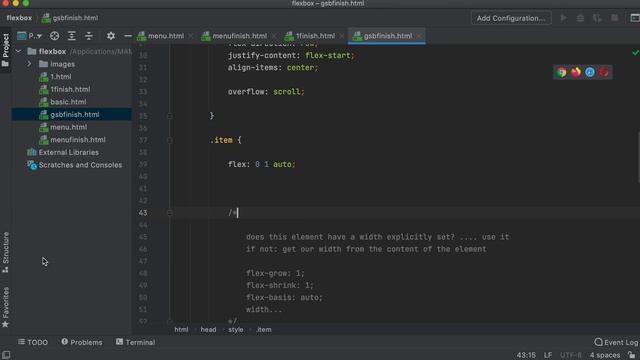Click flexbox breadcrumb in navigation bar
640x360 pixels.
click(19, 18)
